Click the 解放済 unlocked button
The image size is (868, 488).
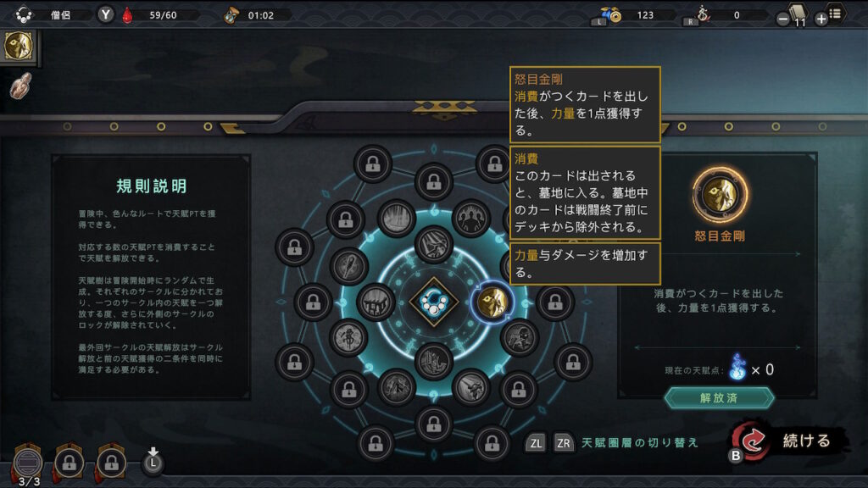click(719, 398)
